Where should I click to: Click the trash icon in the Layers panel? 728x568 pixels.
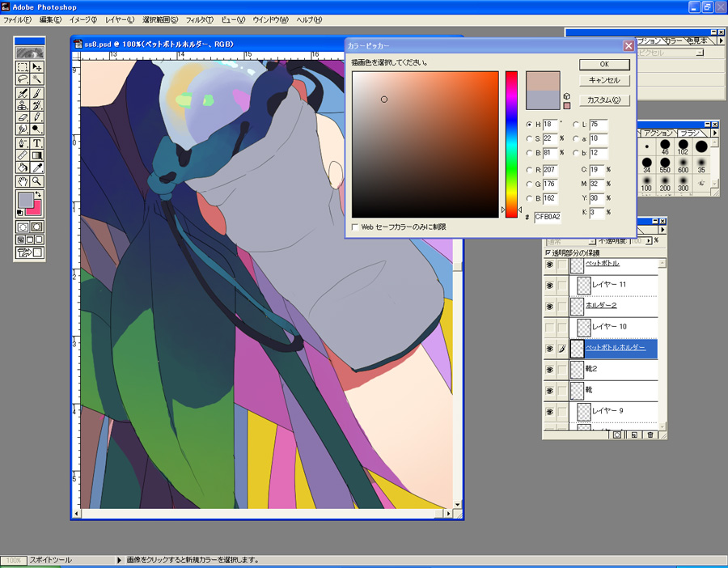650,434
